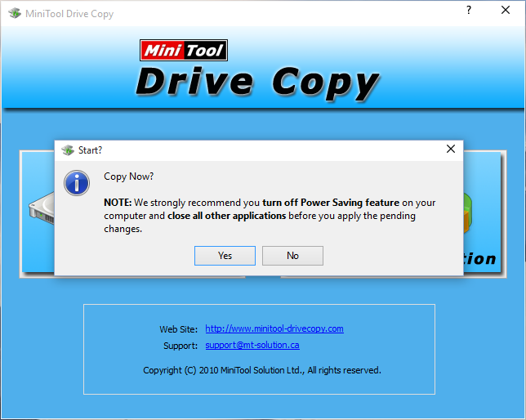This screenshot has width=526, height=420.
Task: Click the Start? dialog title icon
Action: click(68, 150)
